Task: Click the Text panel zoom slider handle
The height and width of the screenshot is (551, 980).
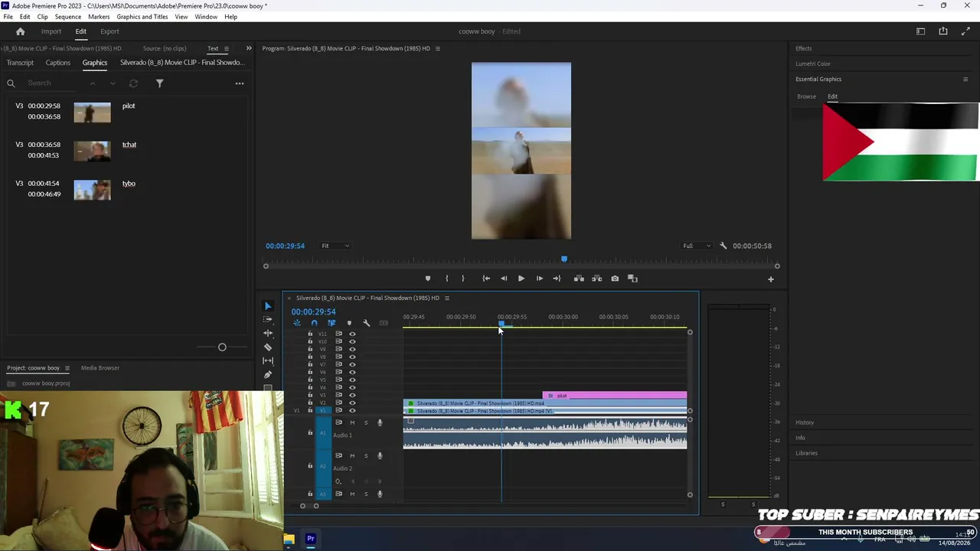Action: pos(222,347)
